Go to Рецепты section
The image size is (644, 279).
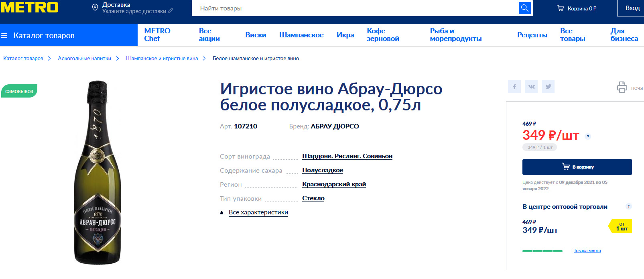click(532, 35)
